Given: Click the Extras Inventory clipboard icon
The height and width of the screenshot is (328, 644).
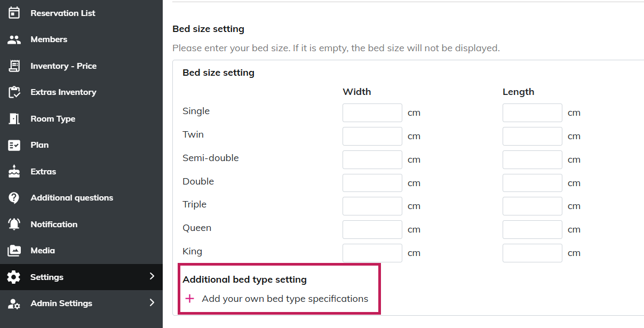Looking at the screenshot, I should [x=14, y=92].
